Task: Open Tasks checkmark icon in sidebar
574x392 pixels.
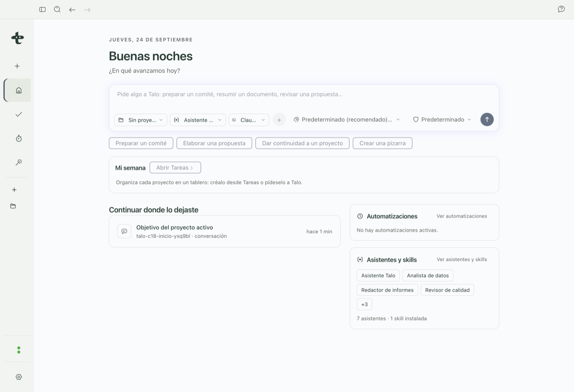Action: pos(18,114)
